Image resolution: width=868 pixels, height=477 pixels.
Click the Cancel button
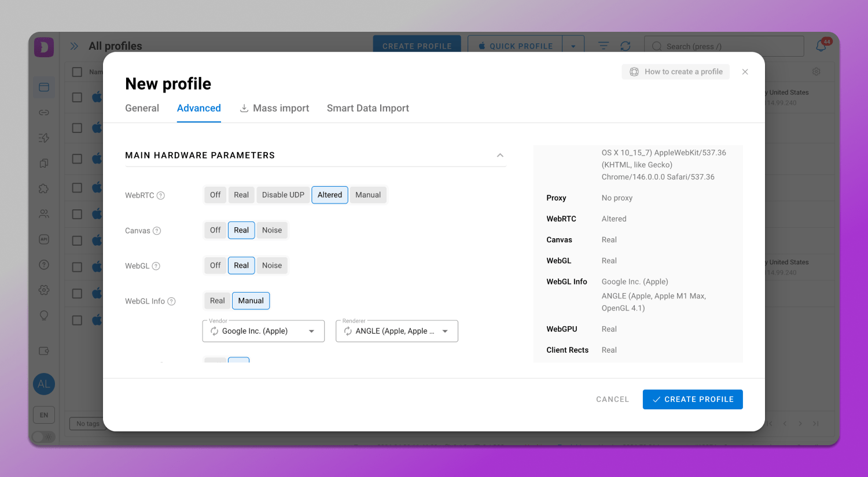click(612, 400)
